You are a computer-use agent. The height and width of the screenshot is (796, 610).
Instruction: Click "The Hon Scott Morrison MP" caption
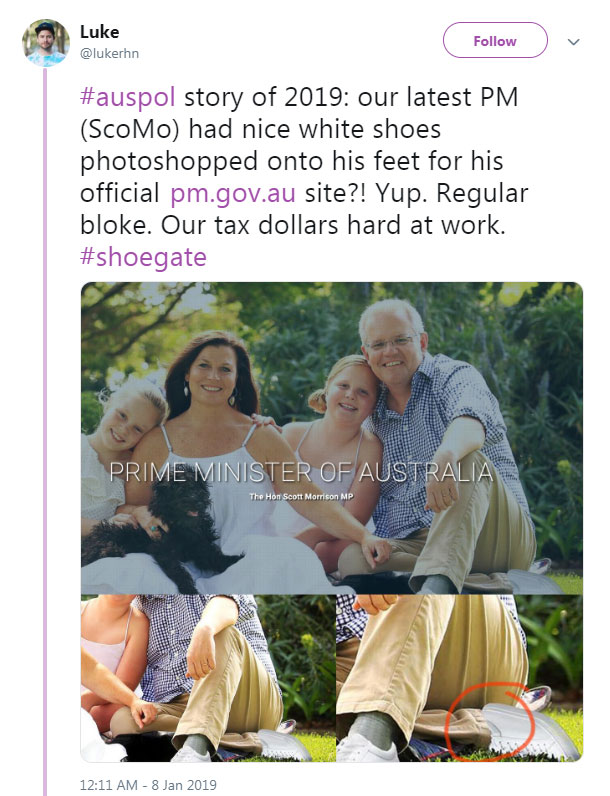301,496
